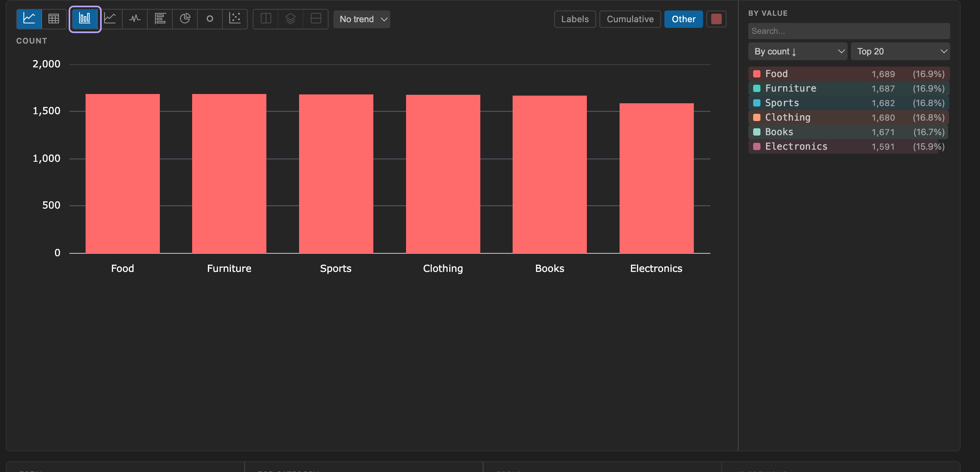
Task: Focus the By Value search field
Action: [849, 31]
